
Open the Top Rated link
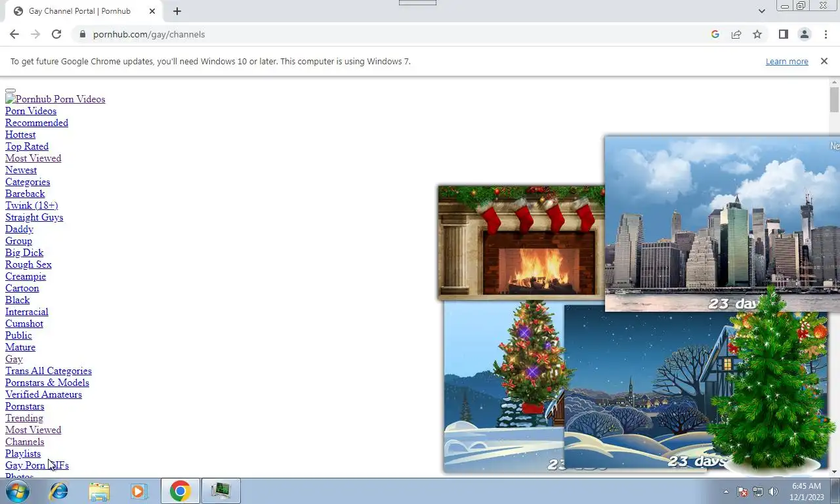click(x=27, y=146)
